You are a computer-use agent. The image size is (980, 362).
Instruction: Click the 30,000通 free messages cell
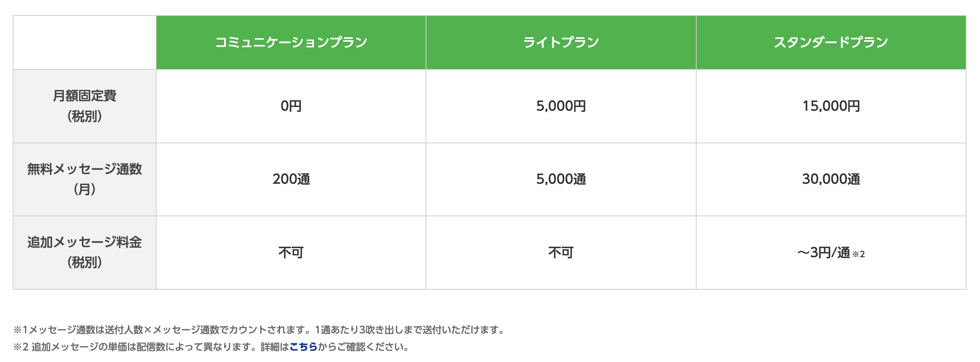point(831,179)
